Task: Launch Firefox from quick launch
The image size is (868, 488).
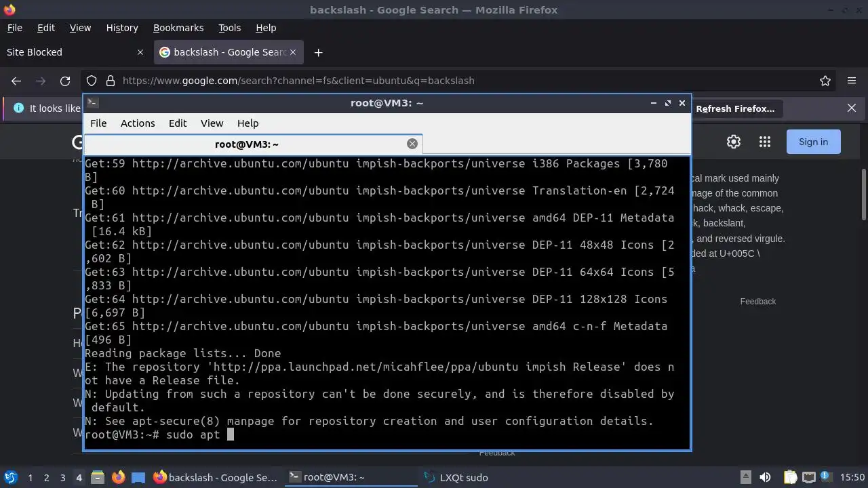Action: (118, 477)
